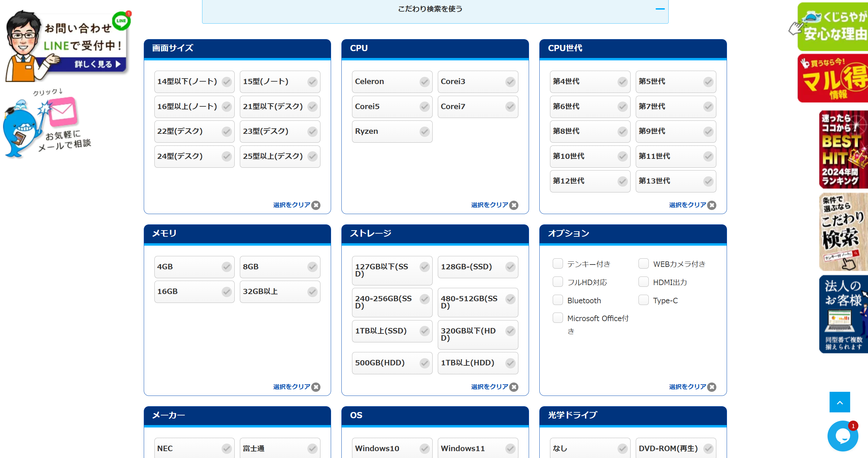Choose the 第8世代 CPU generation filter
Image resolution: width=868 pixels, height=458 pixels.
[x=590, y=131]
